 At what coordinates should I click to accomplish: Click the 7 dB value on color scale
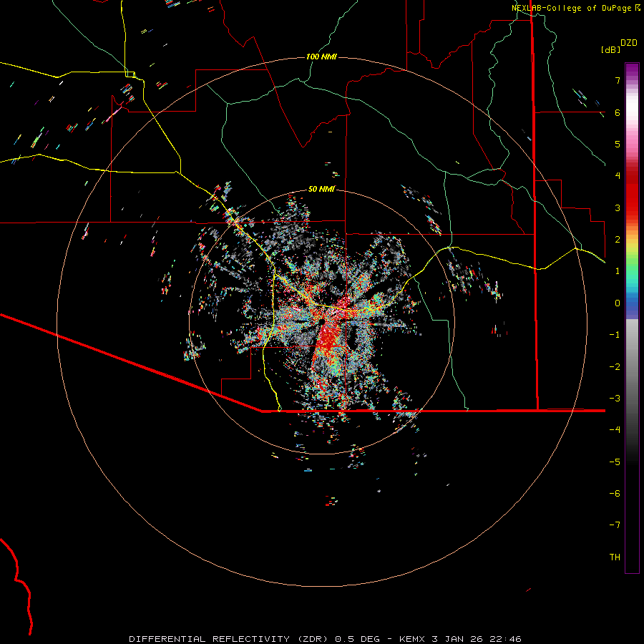click(x=618, y=80)
